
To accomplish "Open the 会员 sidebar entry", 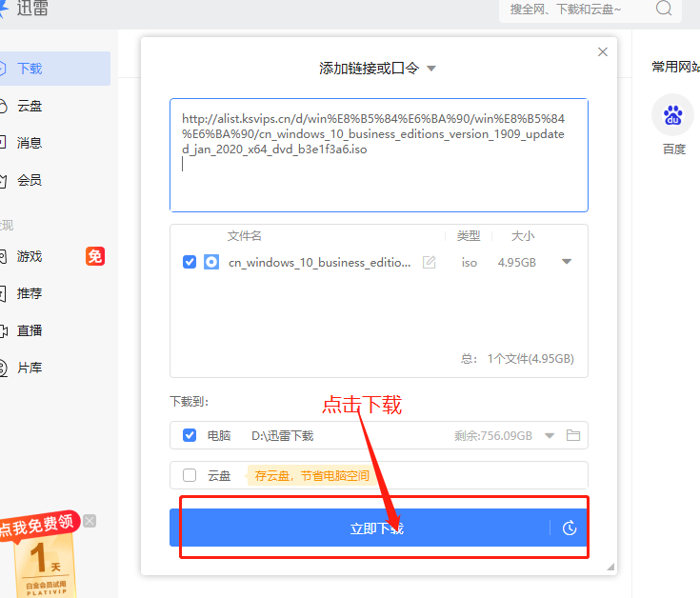I will point(30,180).
